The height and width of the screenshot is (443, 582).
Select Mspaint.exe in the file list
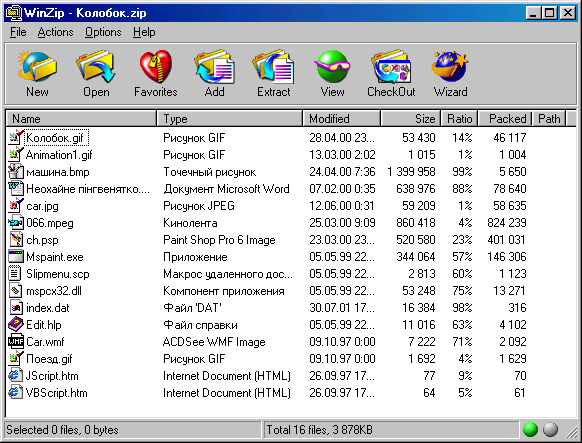[x=55, y=257]
